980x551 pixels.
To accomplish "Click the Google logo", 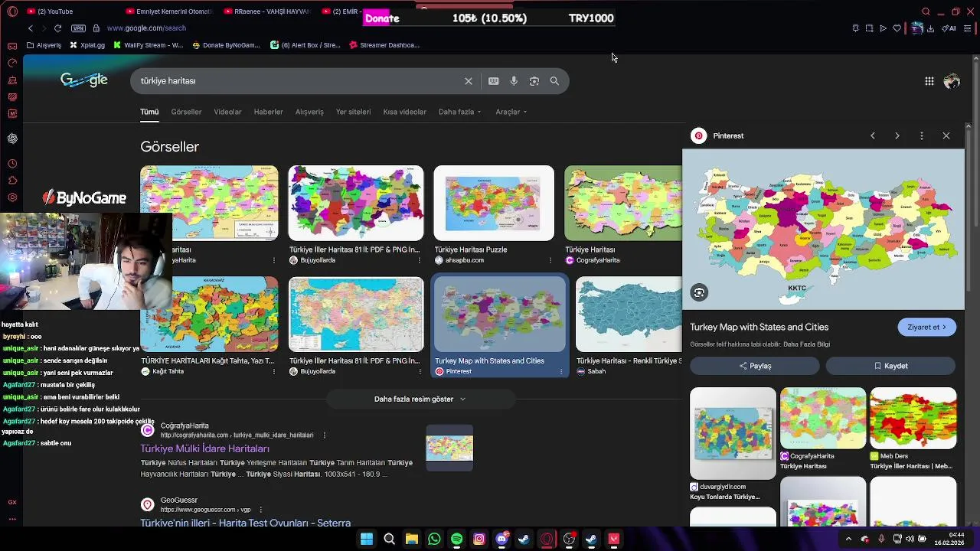I will point(84,80).
